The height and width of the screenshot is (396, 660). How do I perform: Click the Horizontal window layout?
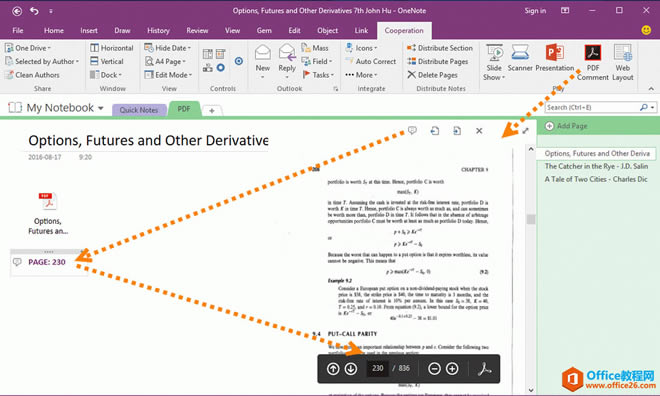[x=112, y=48]
